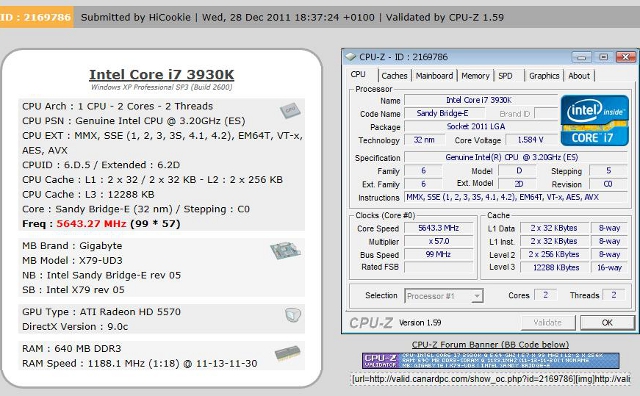Open the Intel Core i7 3930K heading link

[x=162, y=75]
